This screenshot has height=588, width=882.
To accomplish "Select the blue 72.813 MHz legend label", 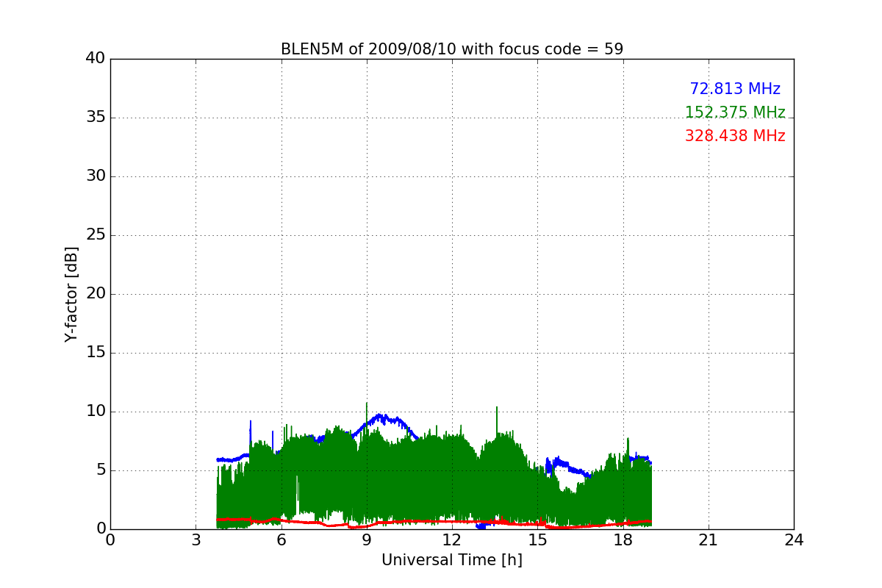I will (735, 89).
